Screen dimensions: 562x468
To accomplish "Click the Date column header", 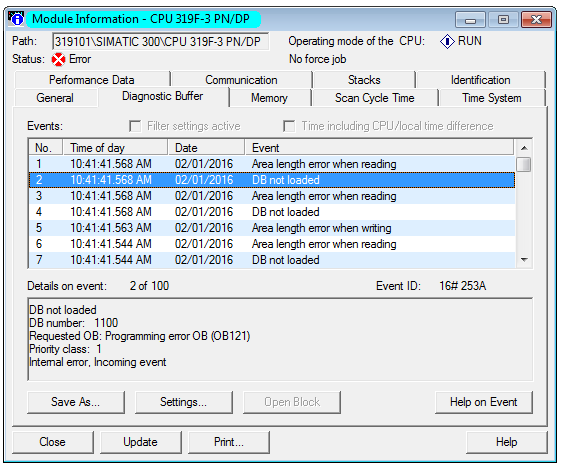I will pos(206,148).
